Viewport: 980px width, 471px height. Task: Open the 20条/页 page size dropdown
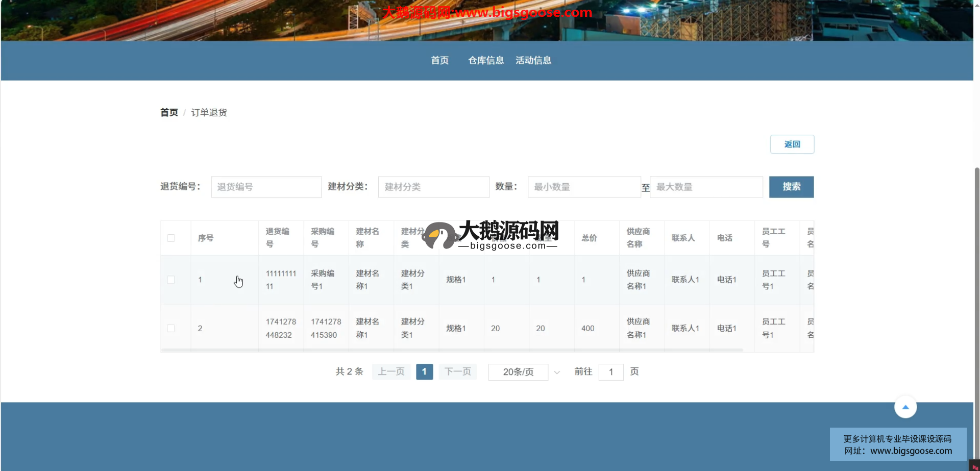[x=518, y=372]
